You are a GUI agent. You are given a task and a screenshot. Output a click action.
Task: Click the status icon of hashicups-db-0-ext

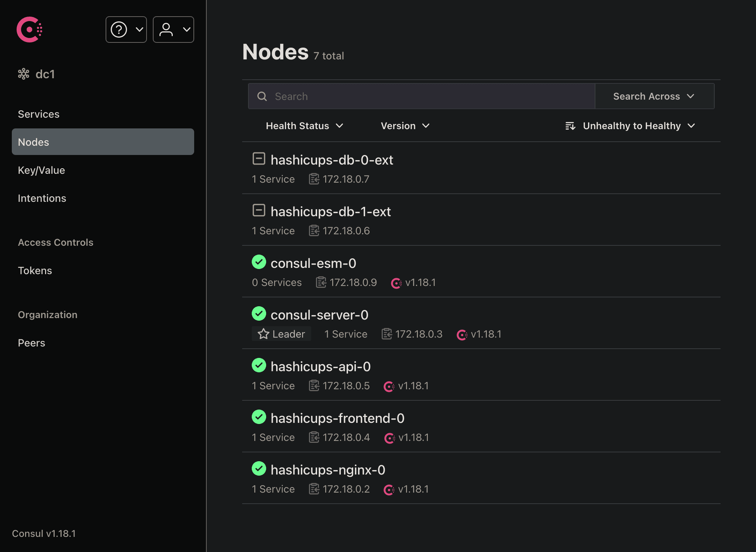coord(259,159)
